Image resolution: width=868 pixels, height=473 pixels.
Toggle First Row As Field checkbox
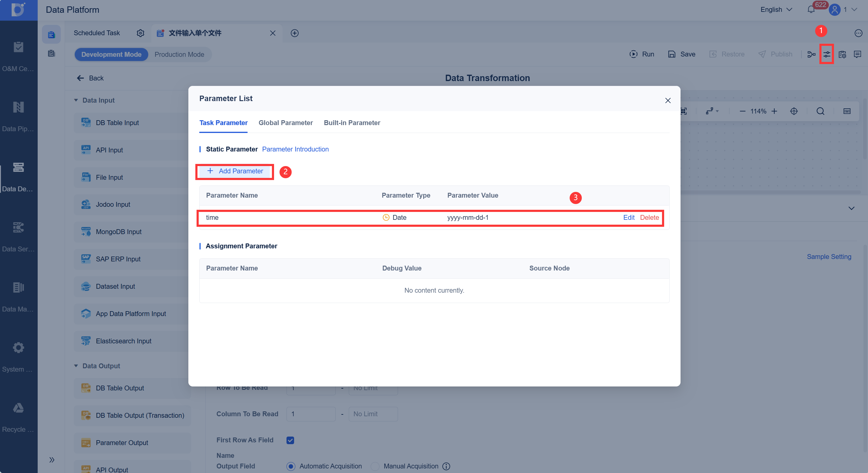coord(290,440)
